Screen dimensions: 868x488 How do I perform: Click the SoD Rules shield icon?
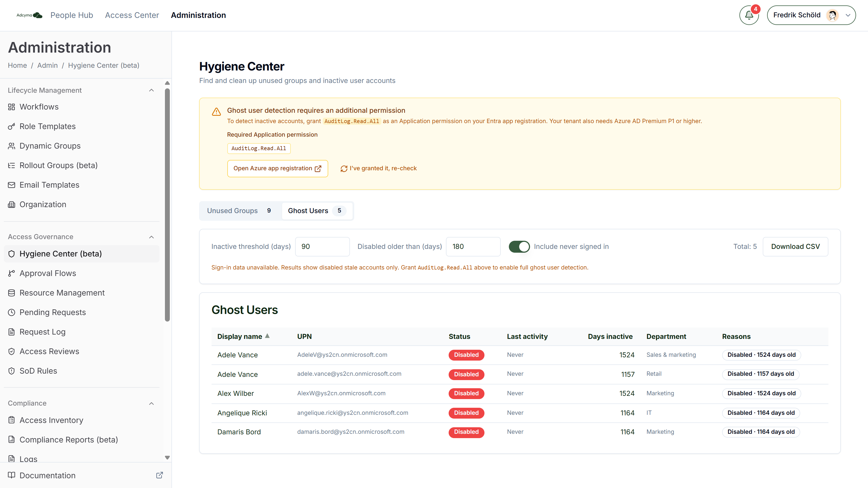pos(11,371)
